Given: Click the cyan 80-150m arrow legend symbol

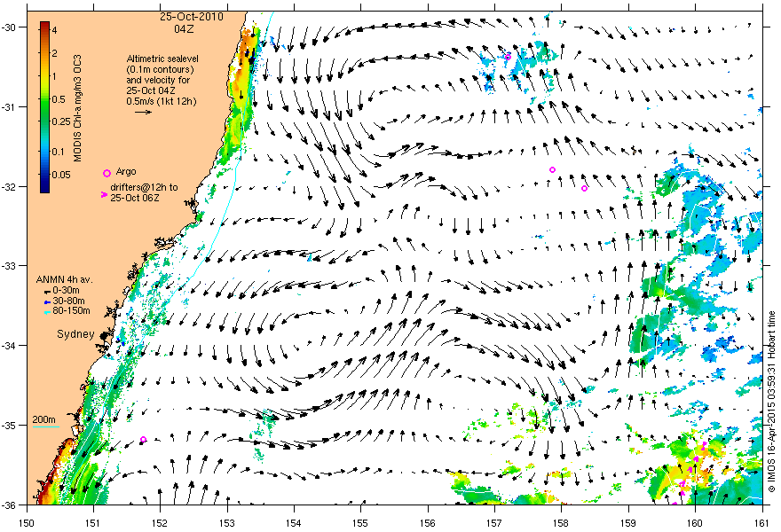Looking at the screenshot, I should pos(47,312).
